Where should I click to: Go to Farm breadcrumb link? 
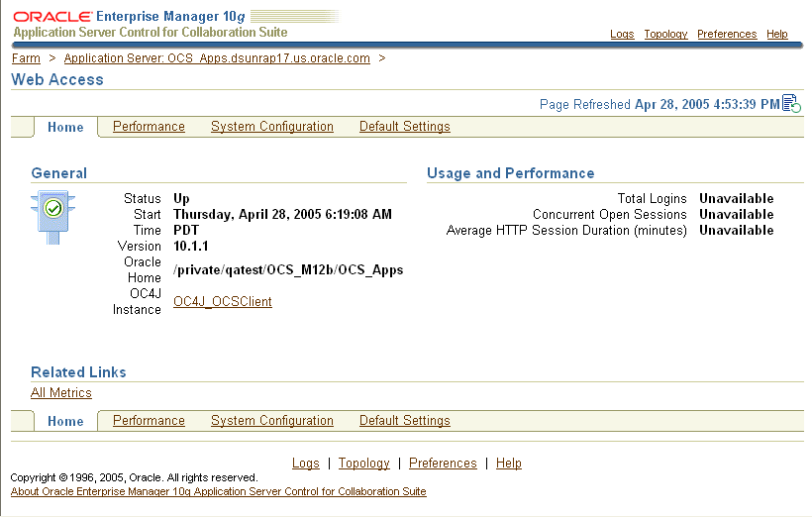(26, 58)
